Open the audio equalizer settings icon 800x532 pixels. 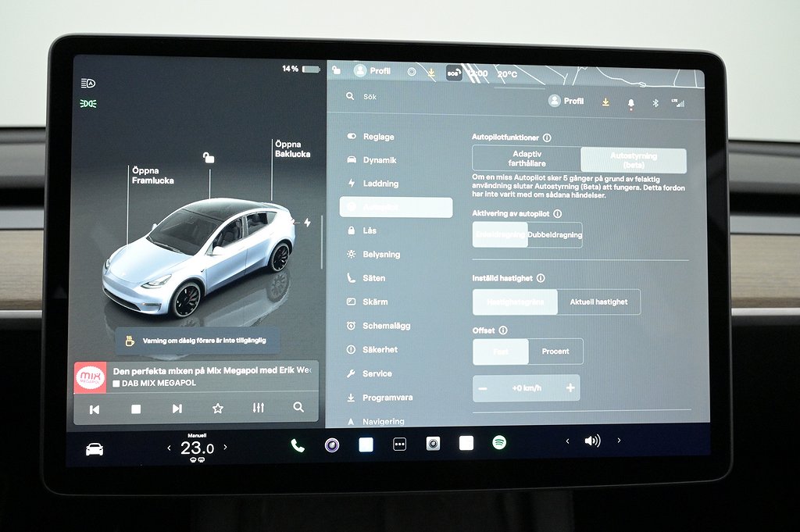259,409
